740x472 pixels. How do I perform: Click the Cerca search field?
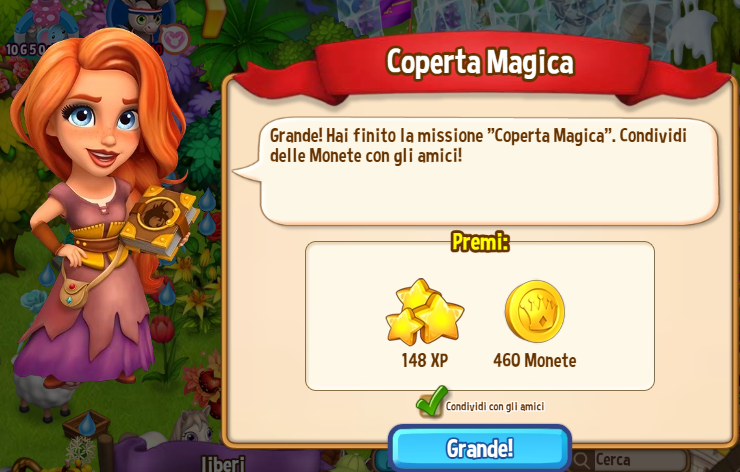click(x=630, y=460)
